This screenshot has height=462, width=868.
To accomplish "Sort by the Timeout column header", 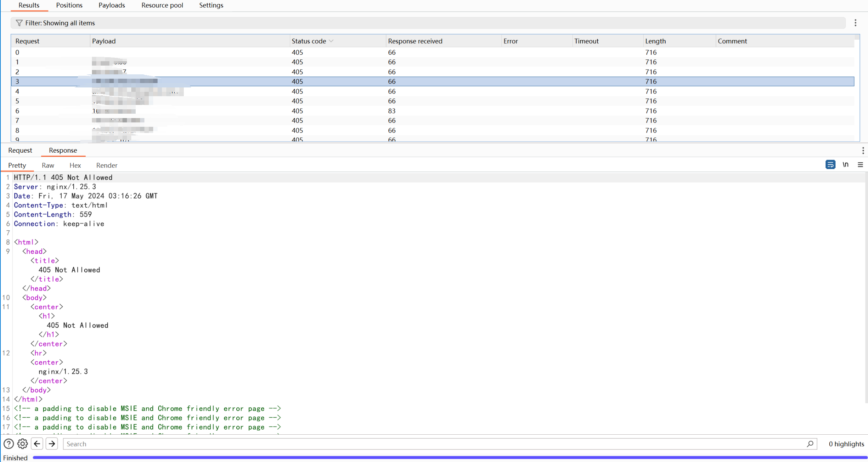I will [x=608, y=41].
